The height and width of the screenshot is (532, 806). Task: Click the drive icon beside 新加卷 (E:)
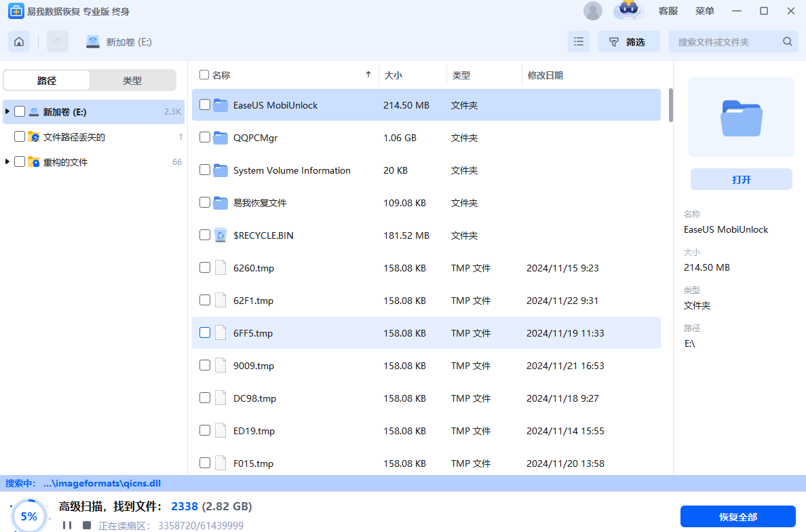point(92,42)
